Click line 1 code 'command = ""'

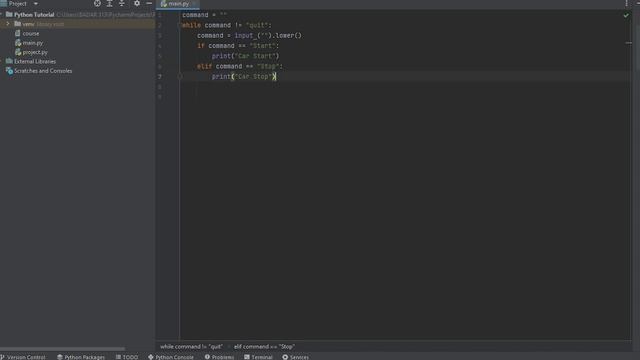(x=204, y=15)
